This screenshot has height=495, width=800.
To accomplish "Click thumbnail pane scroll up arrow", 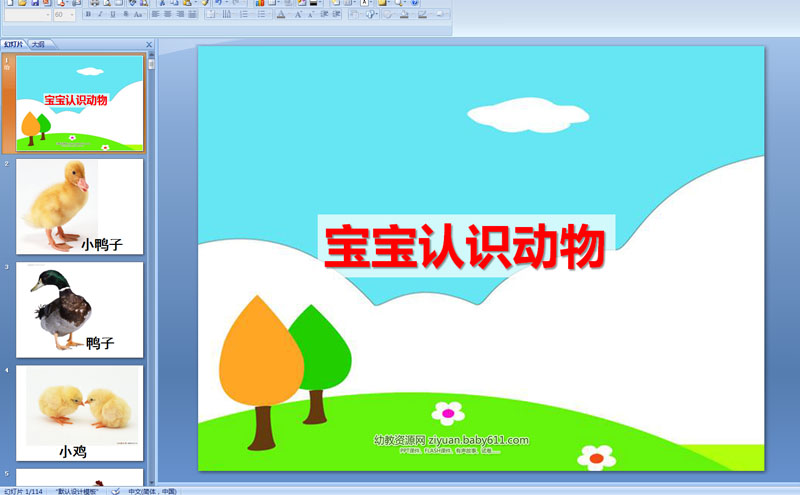I will [151, 55].
